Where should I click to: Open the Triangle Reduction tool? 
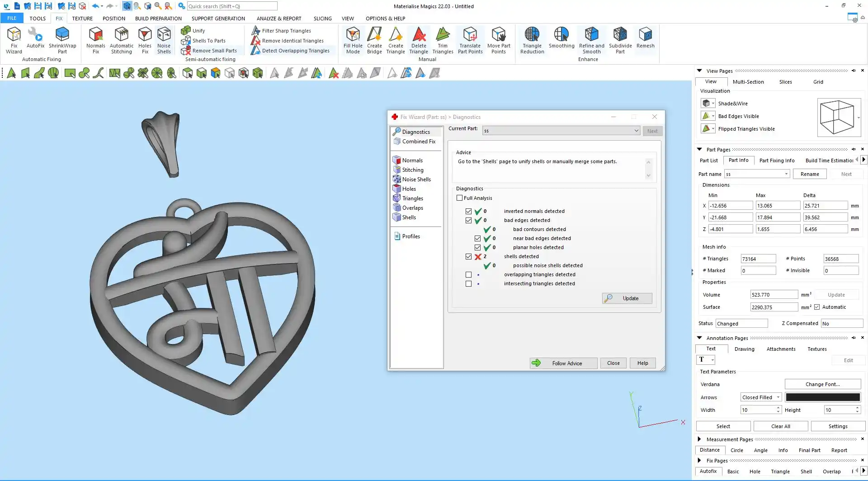click(x=532, y=40)
